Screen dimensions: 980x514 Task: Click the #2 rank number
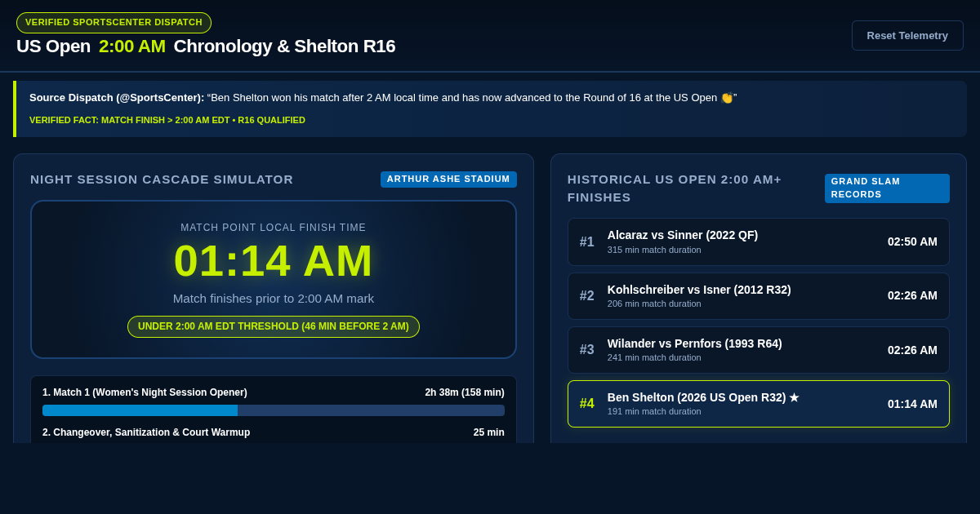pos(587,296)
